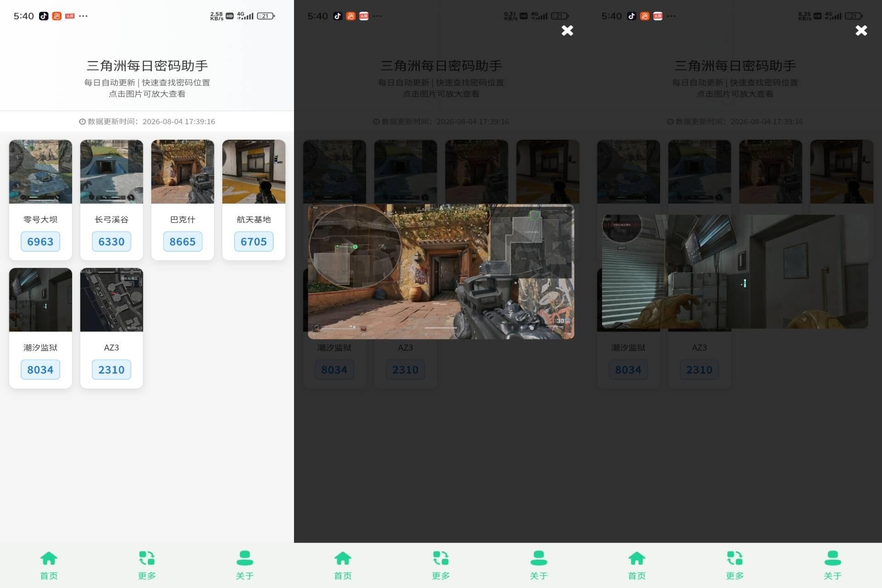Click the undimmed 点击图片可放大查看 hint text
The width and height of the screenshot is (882, 588).
pyautogui.click(x=147, y=94)
